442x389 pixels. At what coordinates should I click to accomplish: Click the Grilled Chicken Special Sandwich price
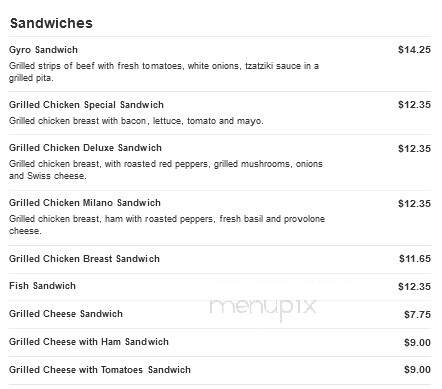click(414, 105)
